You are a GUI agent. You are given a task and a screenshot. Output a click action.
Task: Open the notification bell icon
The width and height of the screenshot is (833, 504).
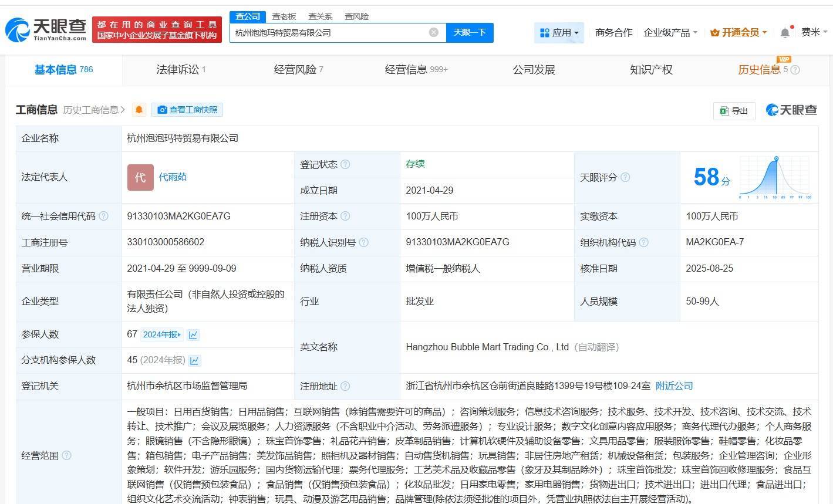pyautogui.click(x=785, y=33)
